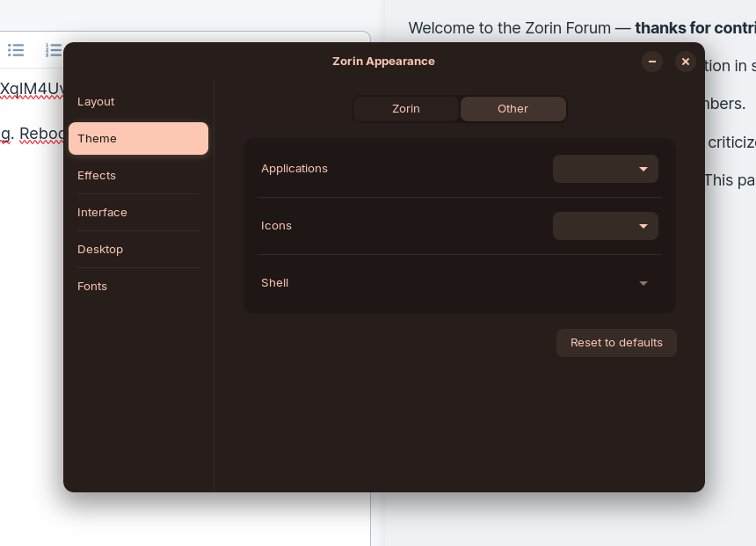This screenshot has height=546, width=756.
Task: Click the Zorin Appearance title bar
Action: (383, 62)
